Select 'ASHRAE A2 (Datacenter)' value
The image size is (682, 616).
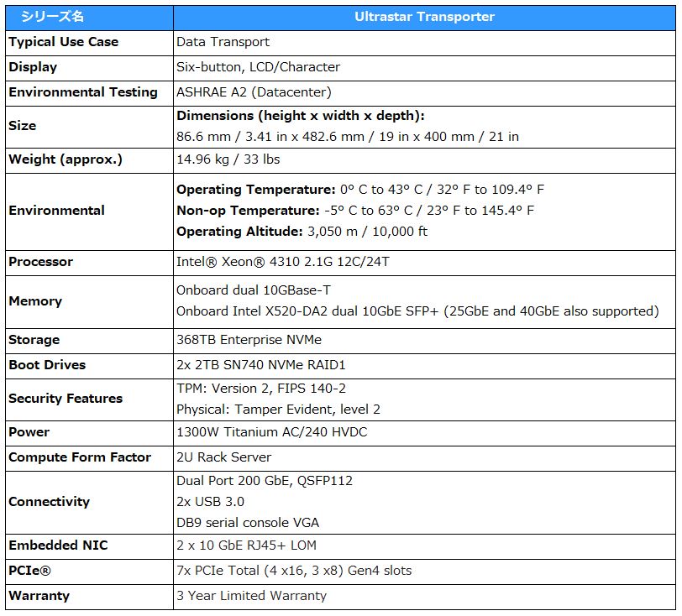(254, 92)
